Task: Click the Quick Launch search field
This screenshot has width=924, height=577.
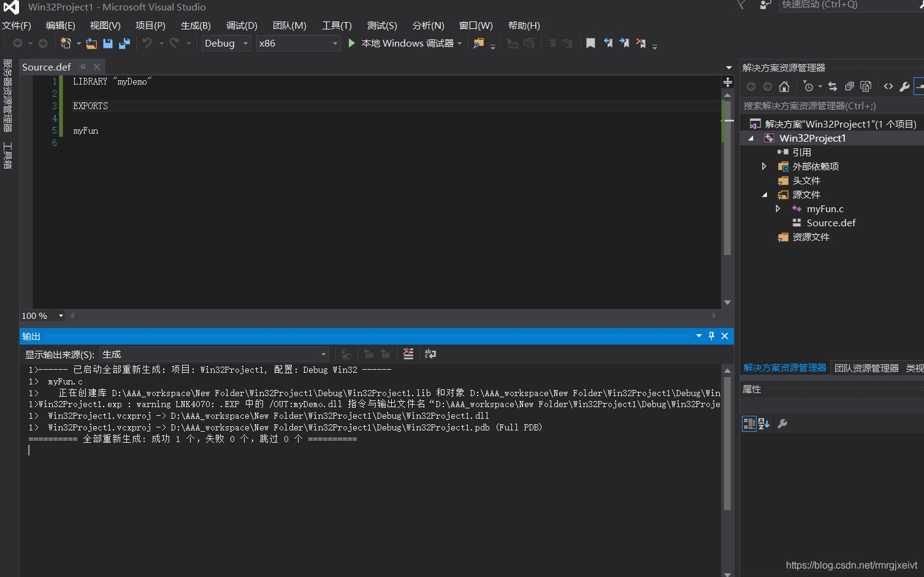Action: 851,5
